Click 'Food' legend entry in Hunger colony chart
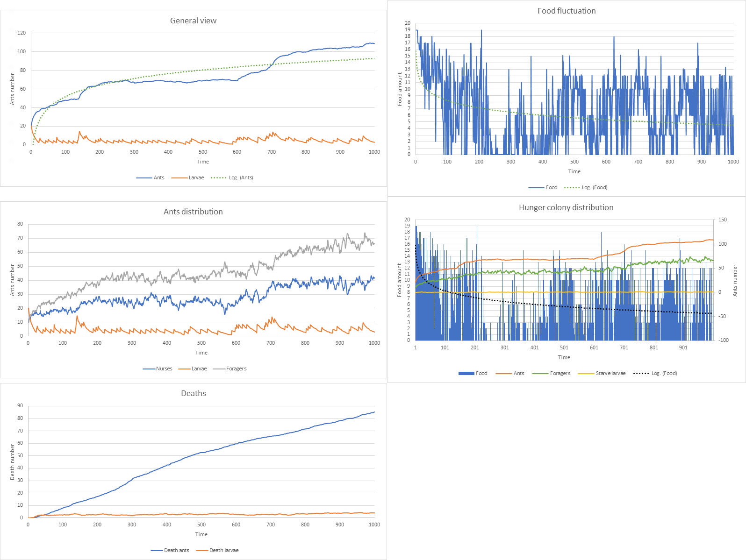746x560 pixels. click(x=473, y=373)
